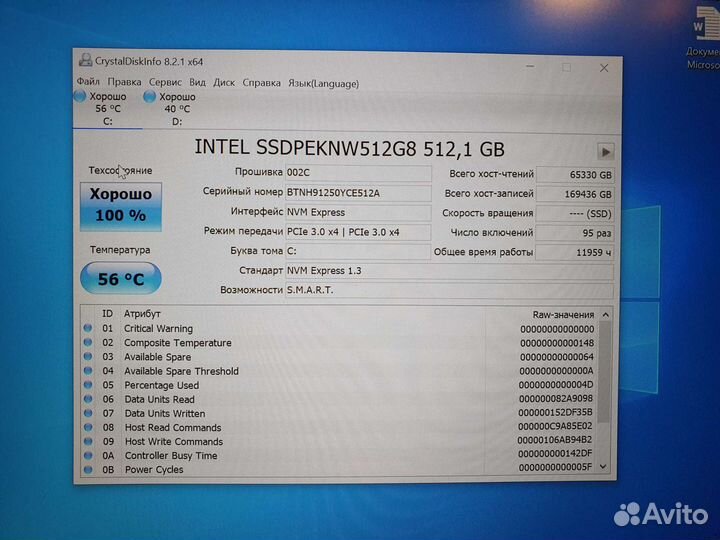This screenshot has height=540, width=720.
Task: Click total host writes value 169436 GB
Action: coord(575,194)
